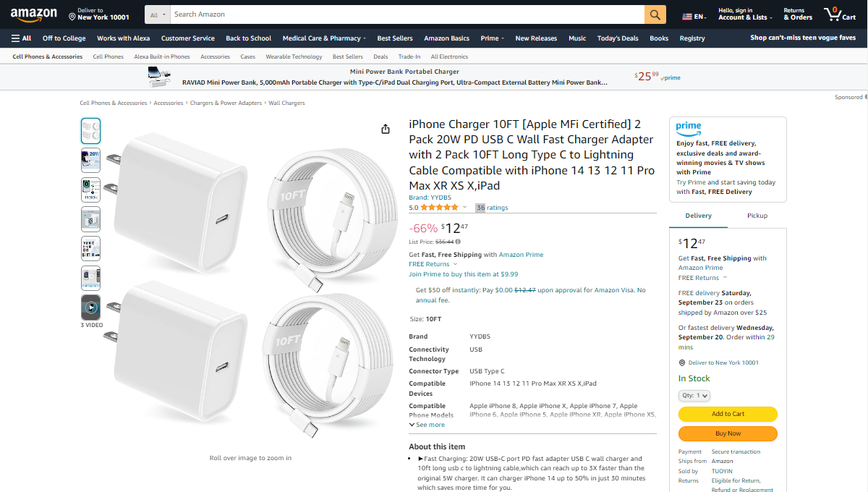Select the language flag EN selector

click(695, 16)
